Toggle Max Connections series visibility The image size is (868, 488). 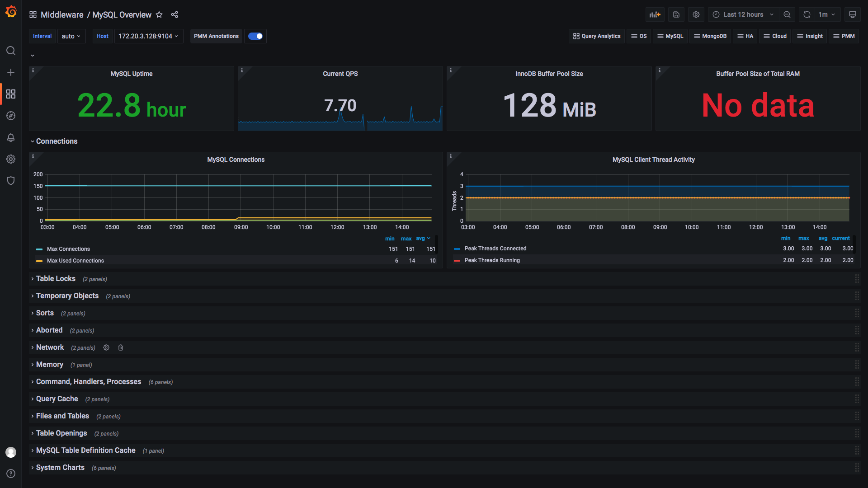pyautogui.click(x=68, y=249)
